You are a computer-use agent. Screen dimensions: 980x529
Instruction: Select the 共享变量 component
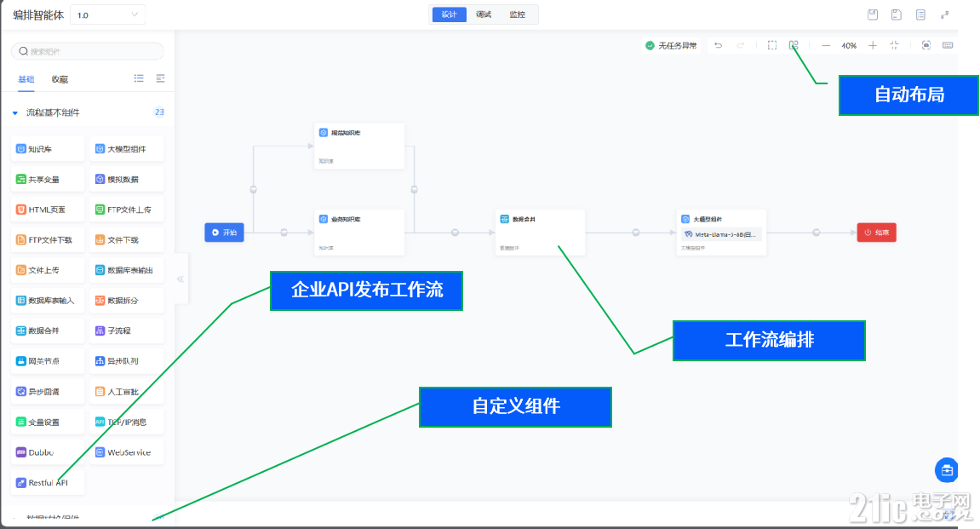point(48,179)
